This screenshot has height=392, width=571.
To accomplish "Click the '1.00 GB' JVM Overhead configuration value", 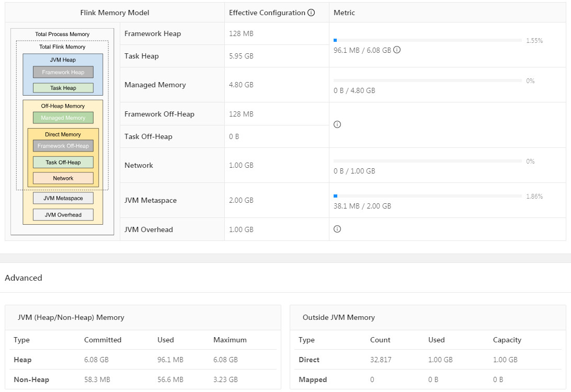I will 241,229.
